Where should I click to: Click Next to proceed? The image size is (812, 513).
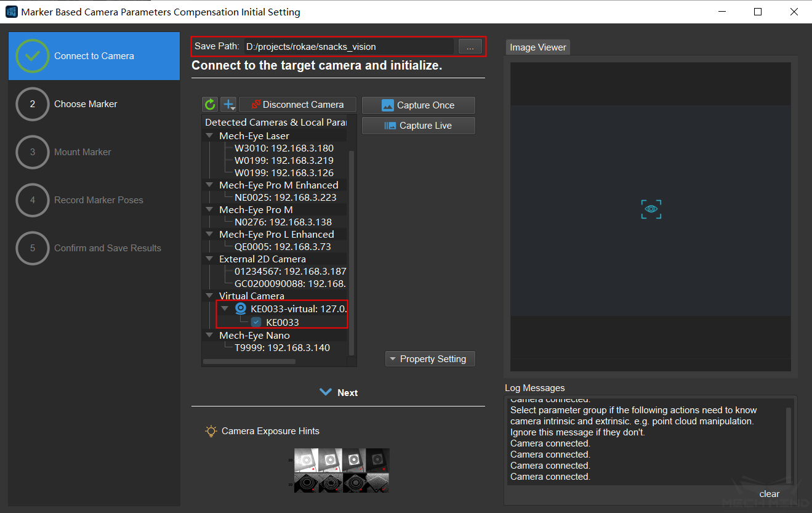pyautogui.click(x=339, y=393)
